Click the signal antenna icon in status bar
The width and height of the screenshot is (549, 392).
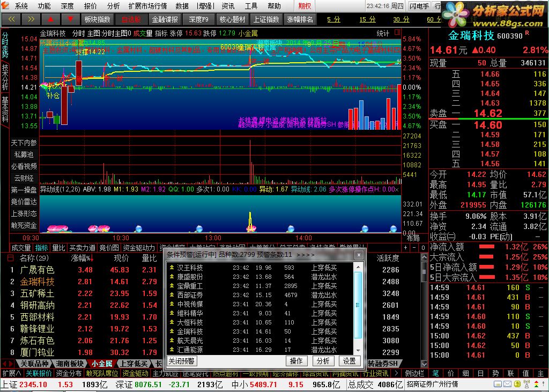(526, 384)
